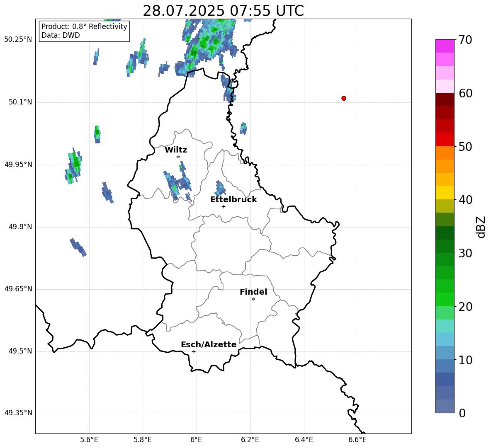Click the 5.6°E longitude label
The height and width of the screenshot is (448, 491).
click(x=89, y=440)
